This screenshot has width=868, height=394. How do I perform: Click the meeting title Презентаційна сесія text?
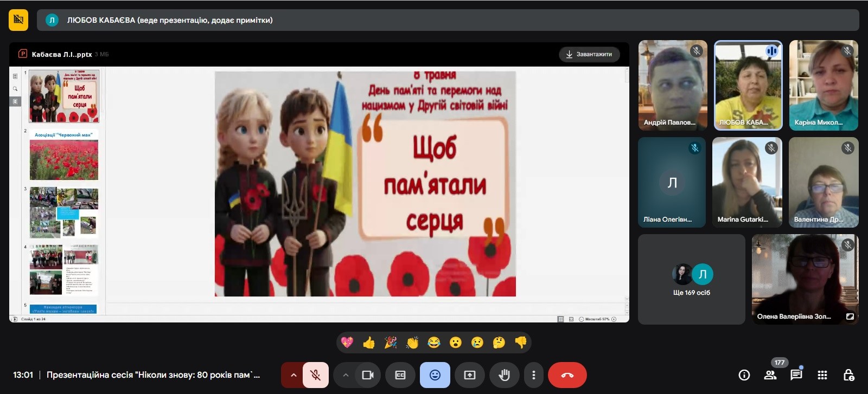point(153,374)
